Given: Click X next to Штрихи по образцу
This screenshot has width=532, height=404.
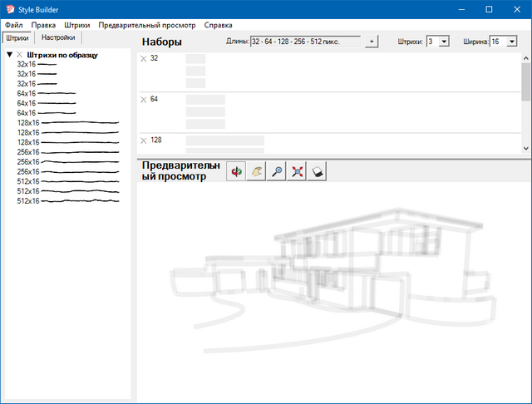Looking at the screenshot, I should 20,55.
